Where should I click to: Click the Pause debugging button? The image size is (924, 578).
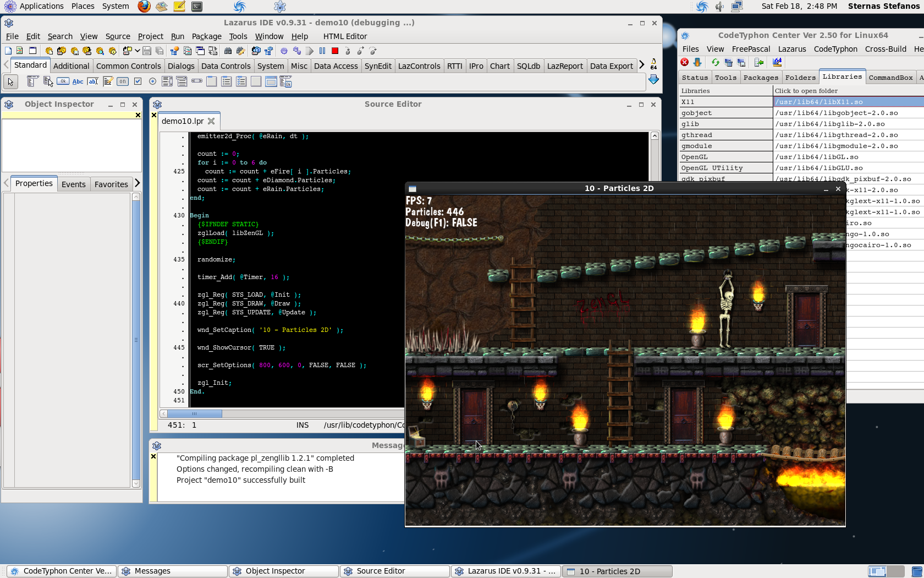pos(322,51)
